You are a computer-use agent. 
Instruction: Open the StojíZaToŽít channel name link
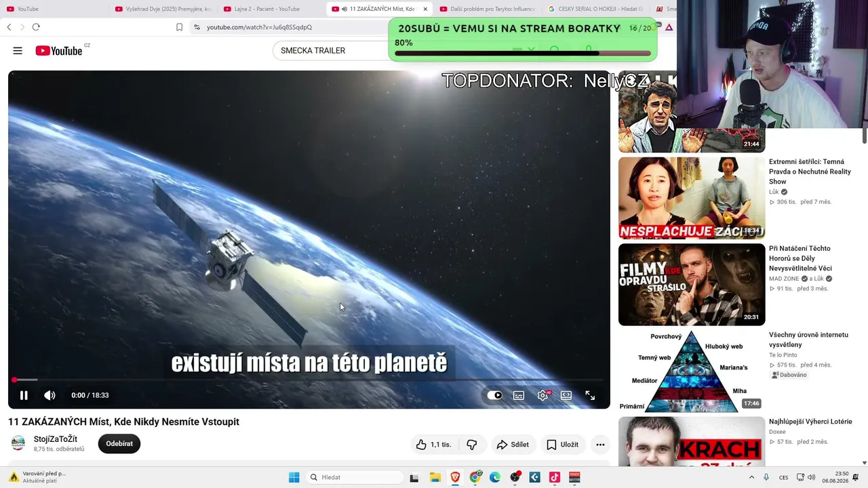pos(56,439)
